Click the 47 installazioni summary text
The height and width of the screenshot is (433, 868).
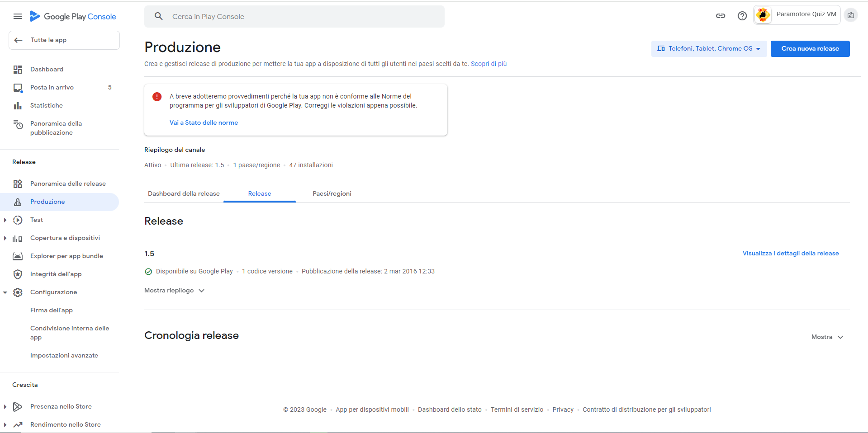tap(311, 165)
